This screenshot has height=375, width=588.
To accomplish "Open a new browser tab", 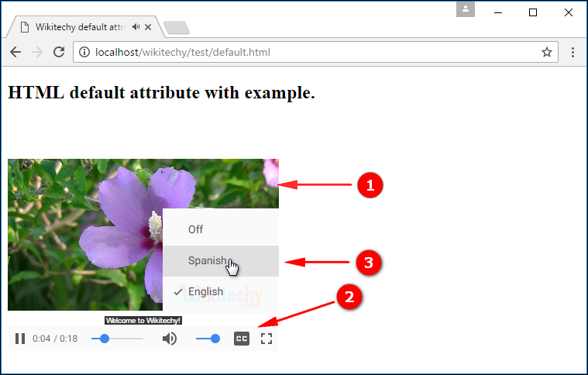I will point(177,29).
